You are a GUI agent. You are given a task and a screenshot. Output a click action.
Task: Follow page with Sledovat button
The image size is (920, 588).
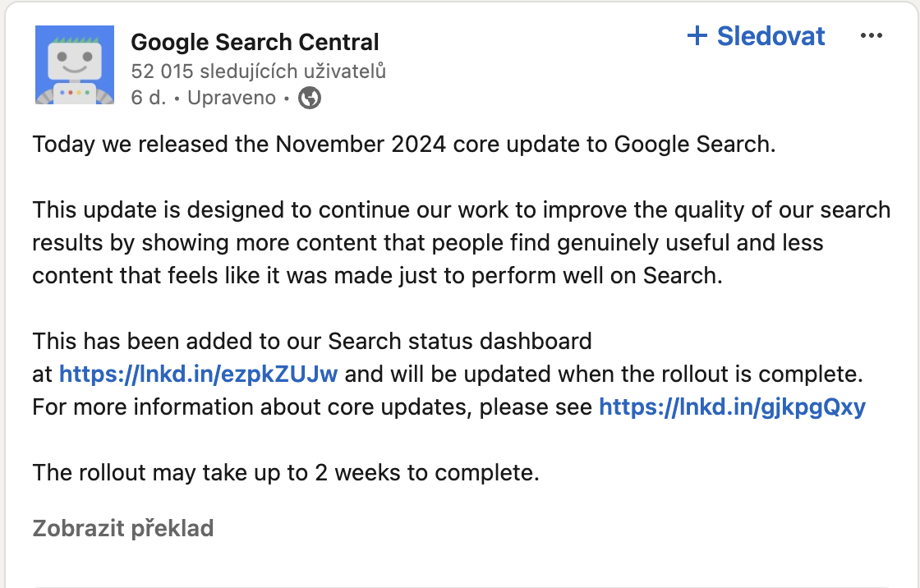[756, 36]
